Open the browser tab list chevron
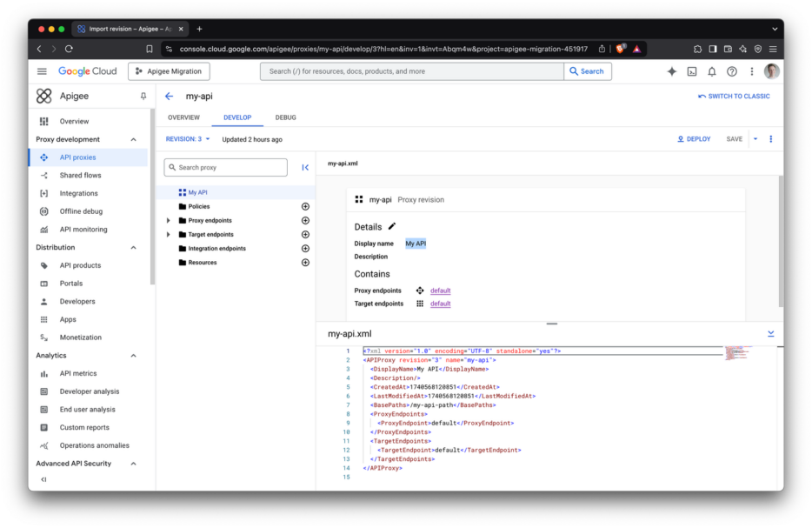Screen dimensions: 812x528 coord(775,29)
